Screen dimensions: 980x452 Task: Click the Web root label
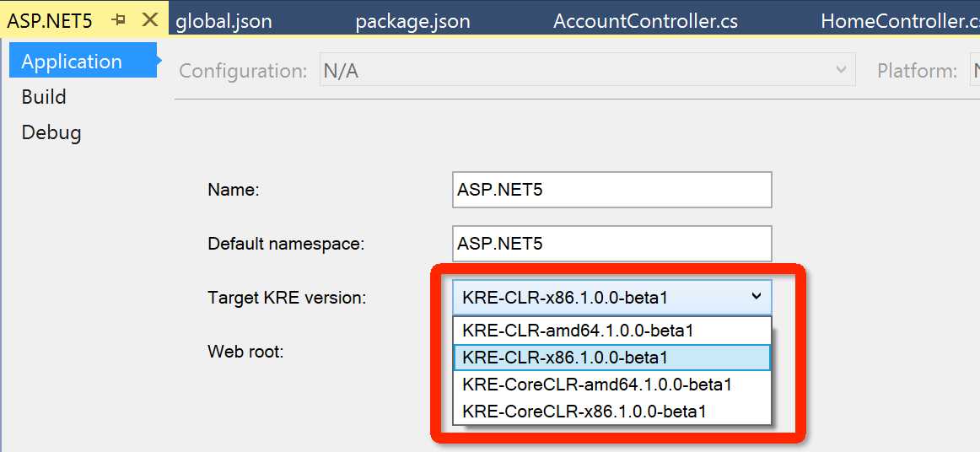coord(245,352)
